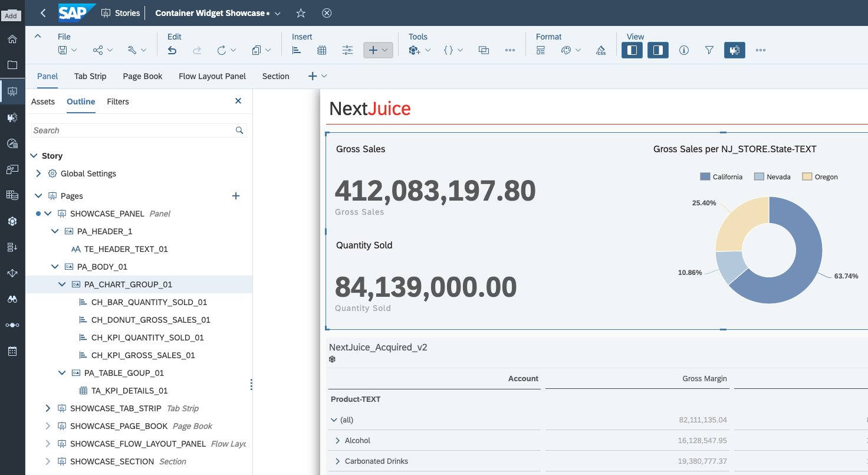The width and height of the screenshot is (868, 475).
Task: Toggle the left panel visibility in View
Action: (632, 50)
